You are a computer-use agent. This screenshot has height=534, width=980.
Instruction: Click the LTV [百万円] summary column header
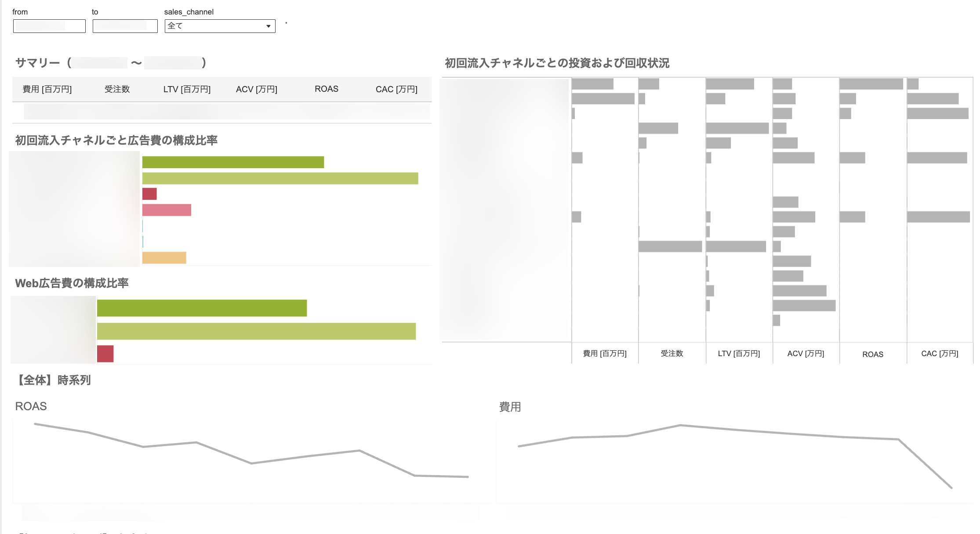[187, 89]
